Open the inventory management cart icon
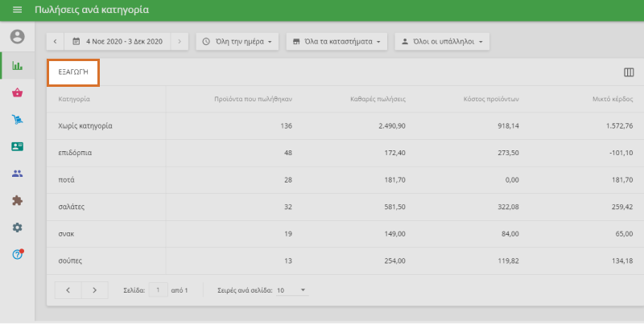The width and height of the screenshot is (644, 324). tap(17, 120)
